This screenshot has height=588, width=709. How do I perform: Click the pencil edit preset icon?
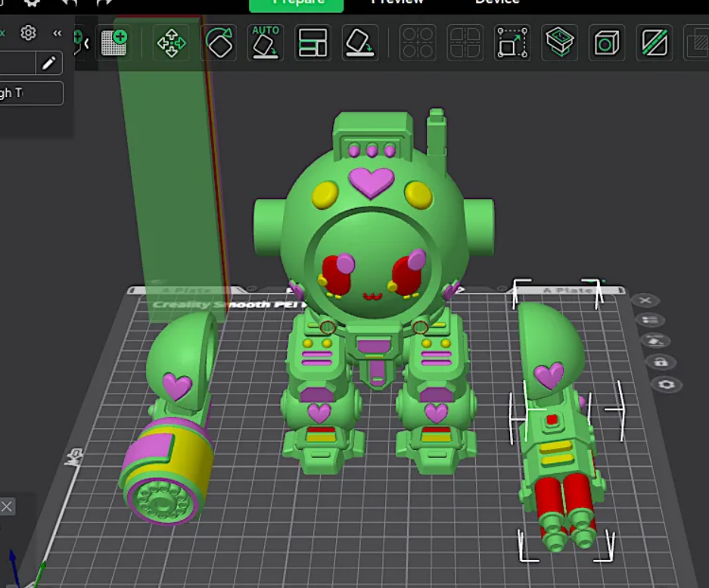point(49,63)
